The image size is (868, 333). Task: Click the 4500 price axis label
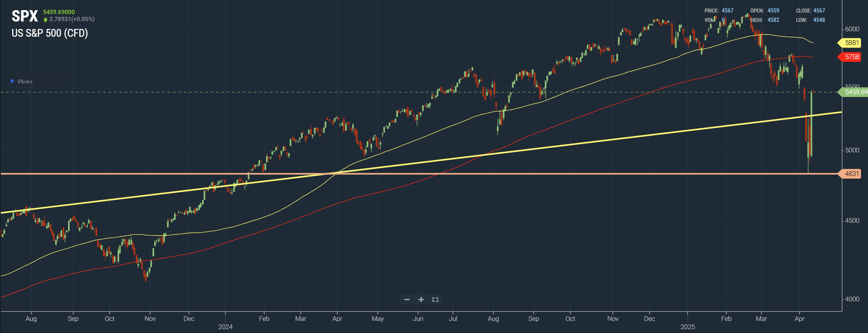852,220
